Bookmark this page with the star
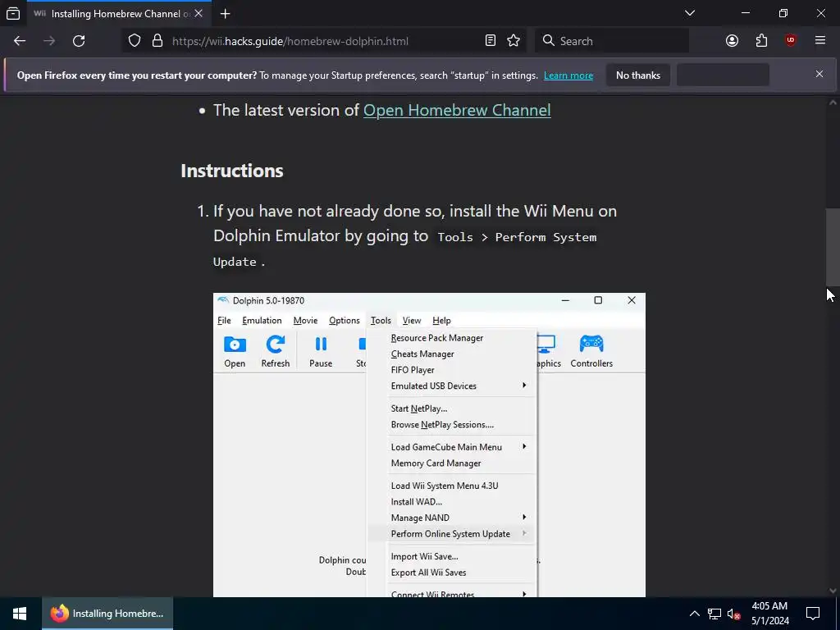The image size is (840, 630). point(514,41)
